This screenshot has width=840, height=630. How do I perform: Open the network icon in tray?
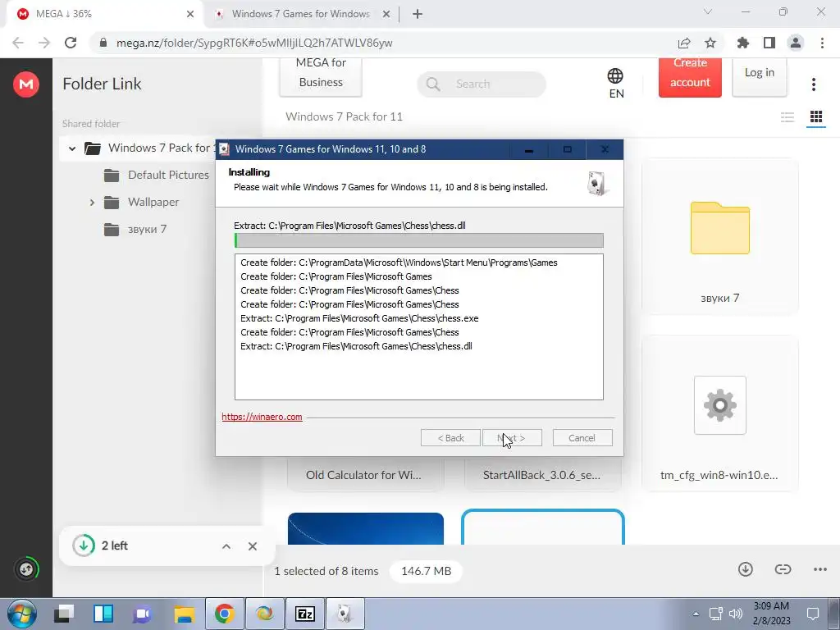point(715,614)
